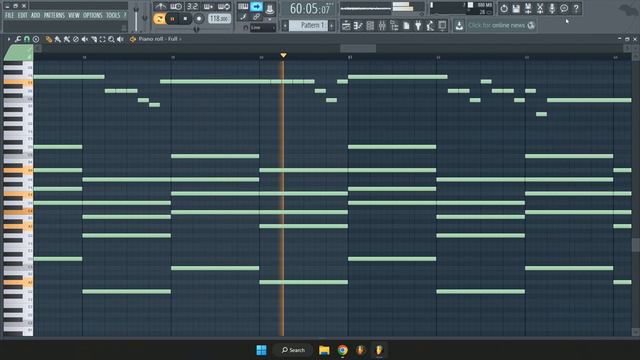The image size is (640, 360).
Task: Open audio editor scissors icon
Action: pyautogui.click(x=540, y=8)
